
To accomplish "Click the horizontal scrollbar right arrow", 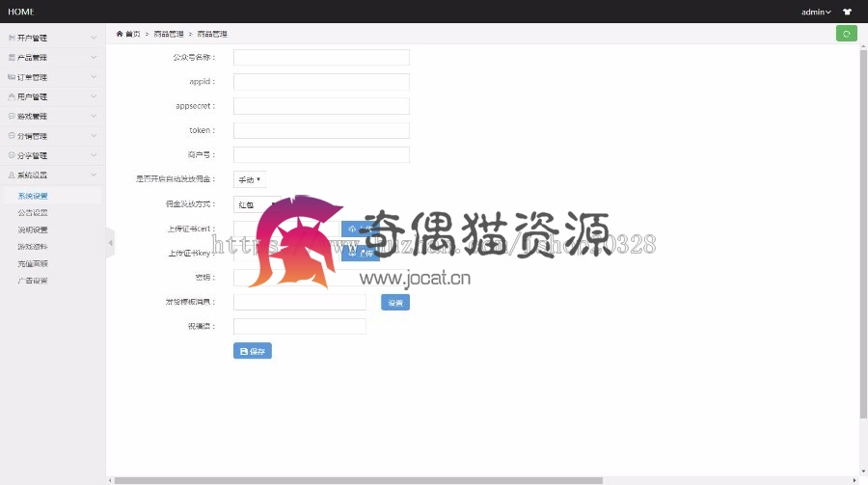I will [x=854, y=480].
